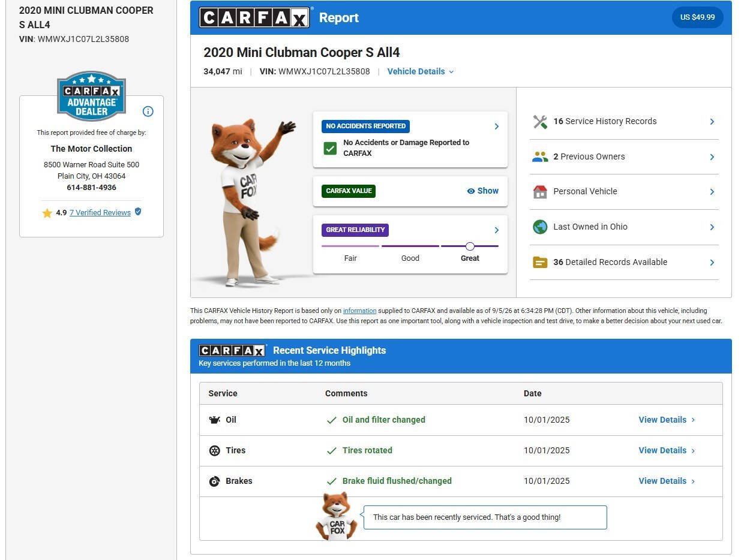Screen dimensions: 741x560
Task: Show the CARFAX Value with the eye toggle
Action: (x=483, y=191)
